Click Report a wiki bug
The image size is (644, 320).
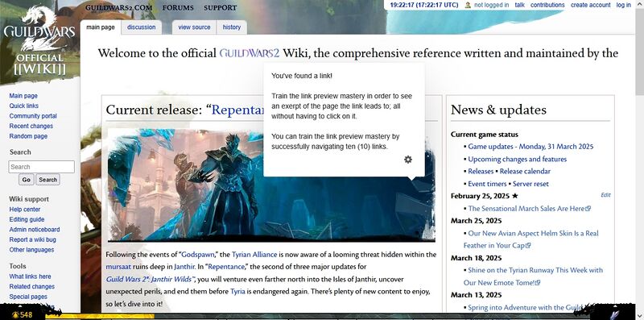pyautogui.click(x=33, y=239)
